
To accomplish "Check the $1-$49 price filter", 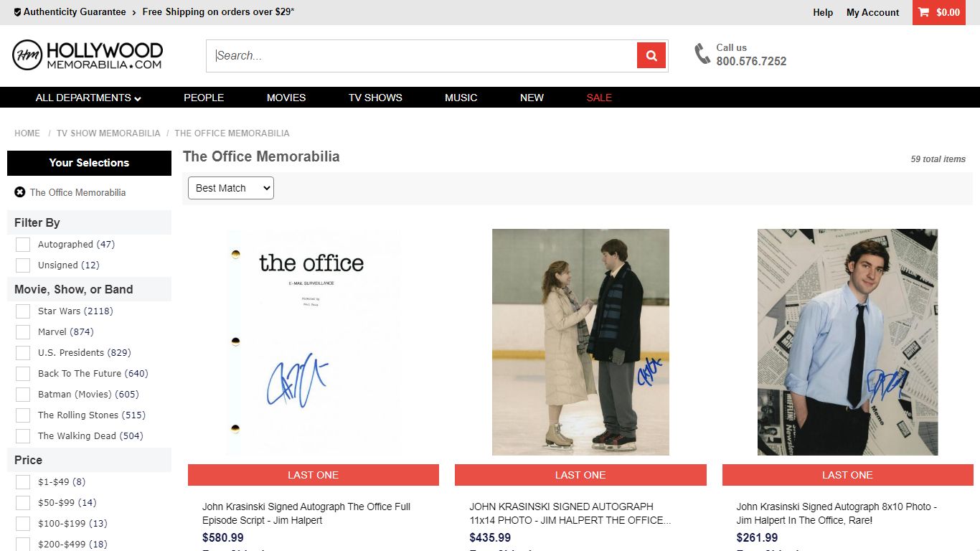I will [x=23, y=482].
